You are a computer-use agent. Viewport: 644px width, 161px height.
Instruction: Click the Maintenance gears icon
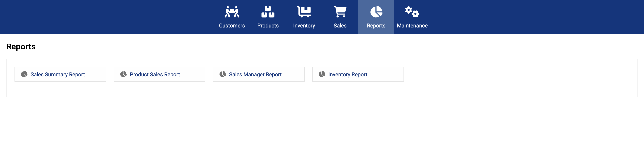(x=412, y=12)
